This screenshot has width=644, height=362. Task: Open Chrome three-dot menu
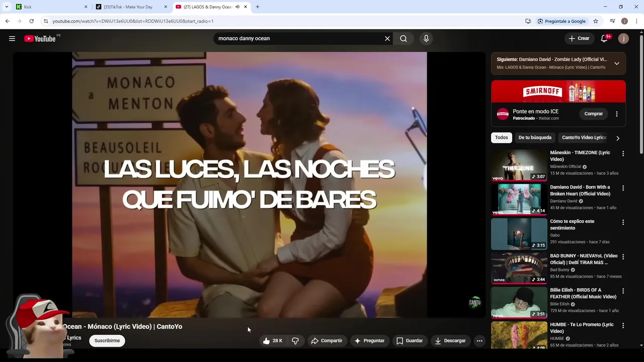636,21
